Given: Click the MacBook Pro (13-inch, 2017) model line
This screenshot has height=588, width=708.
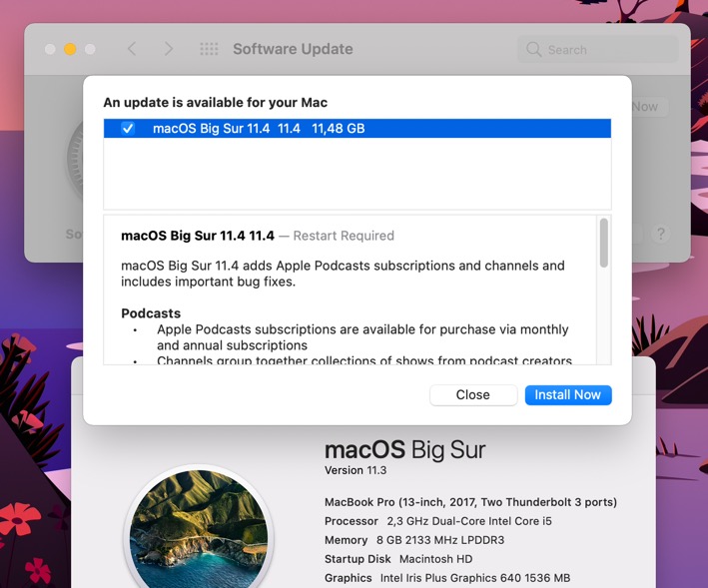Looking at the screenshot, I should [x=470, y=502].
